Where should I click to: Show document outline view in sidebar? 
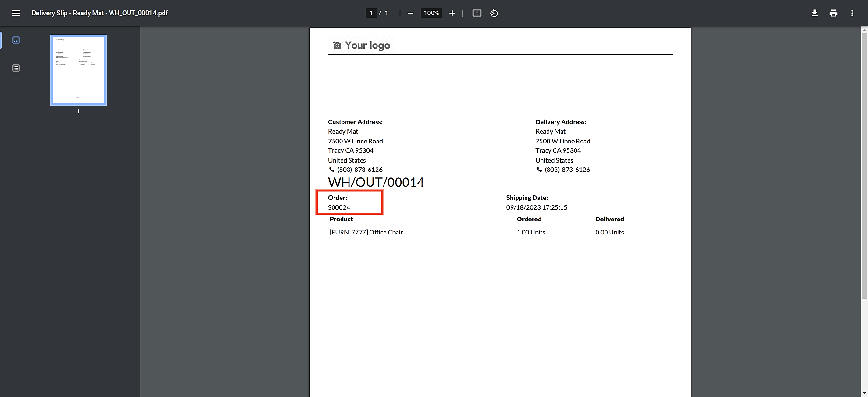coord(16,68)
